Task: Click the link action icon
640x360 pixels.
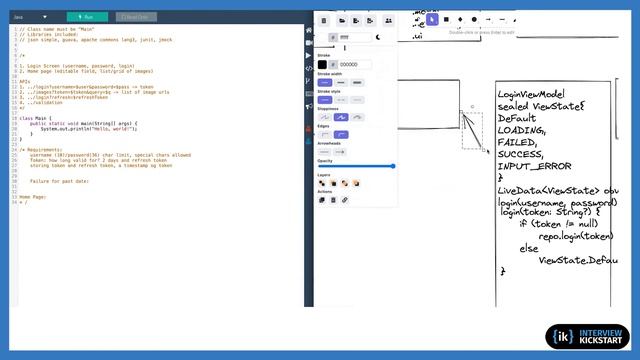Action: [x=345, y=200]
